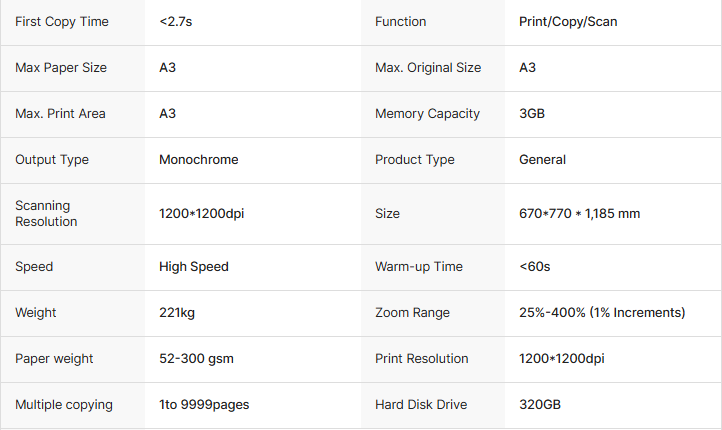Screen dimensions: 722x430
Task: Click the High Speed value
Action: [x=194, y=267]
